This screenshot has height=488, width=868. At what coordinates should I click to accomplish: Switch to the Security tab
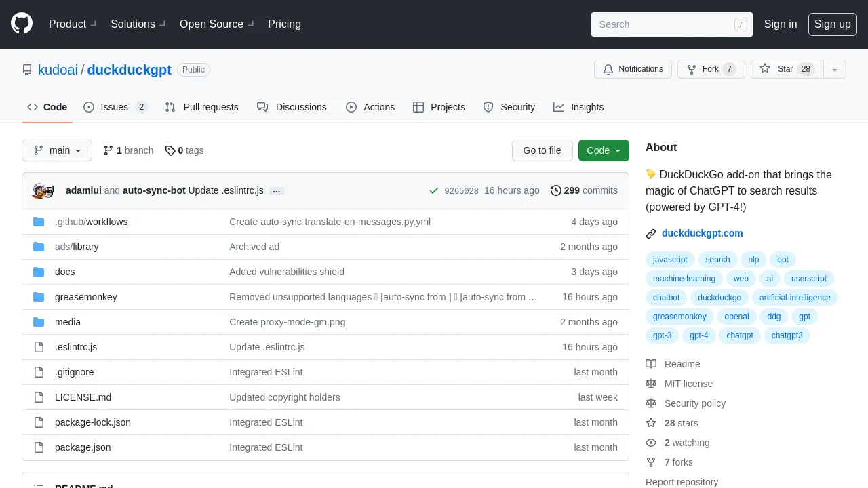coord(509,107)
